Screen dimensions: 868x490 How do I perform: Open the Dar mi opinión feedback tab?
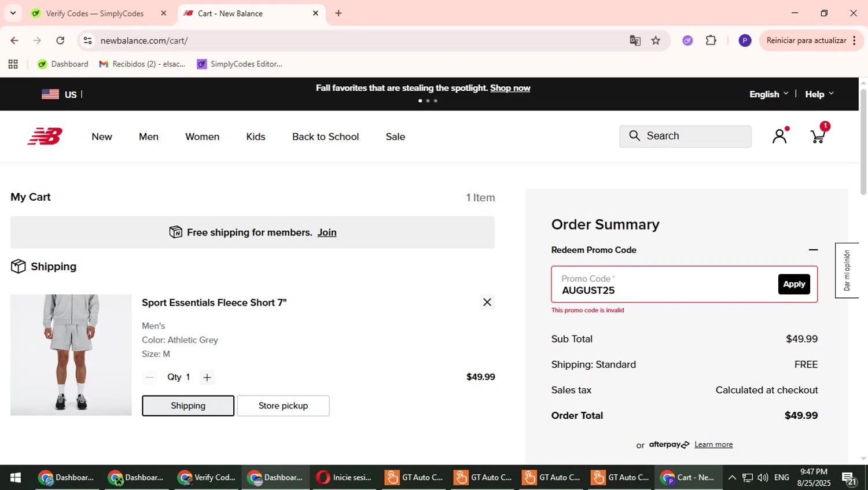pos(847,270)
